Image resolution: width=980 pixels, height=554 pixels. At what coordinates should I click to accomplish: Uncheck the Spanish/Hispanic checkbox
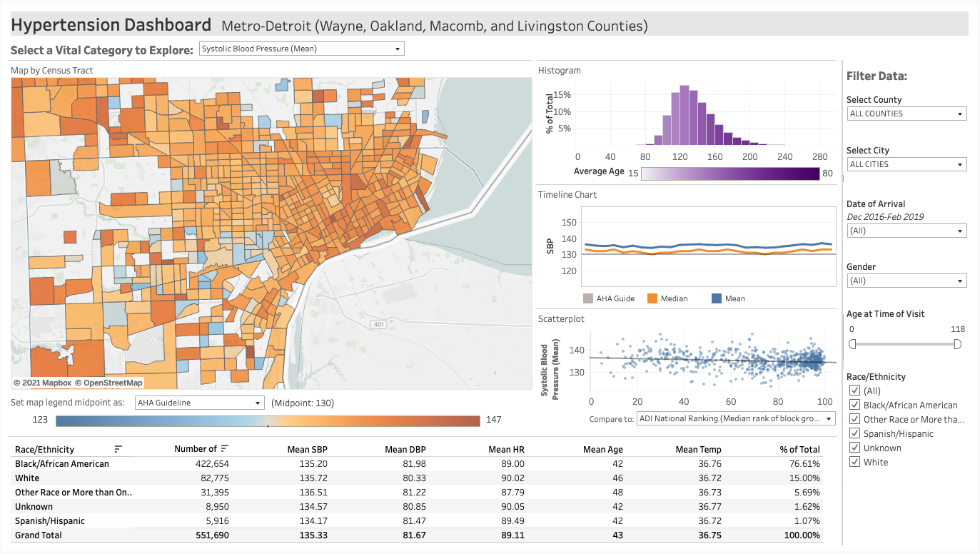tap(854, 433)
